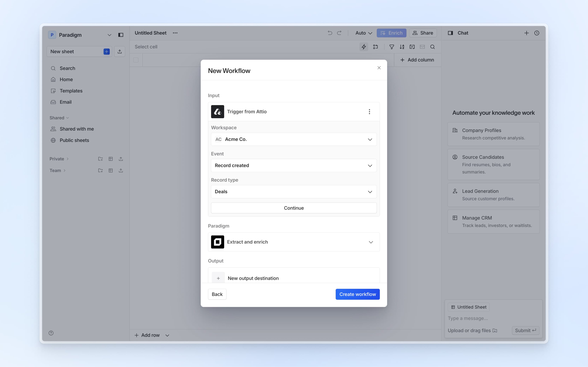Click the plus icon next to New output destination
This screenshot has width=588, height=367.
click(x=218, y=278)
